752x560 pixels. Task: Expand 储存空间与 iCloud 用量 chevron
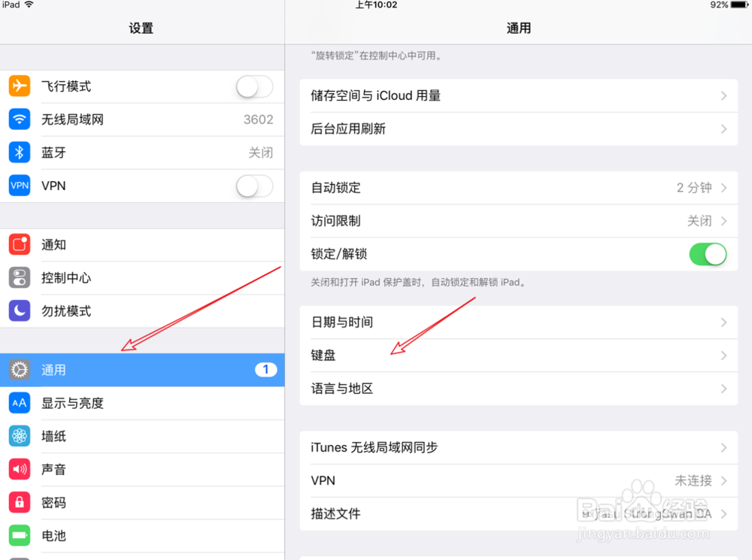[x=723, y=96]
